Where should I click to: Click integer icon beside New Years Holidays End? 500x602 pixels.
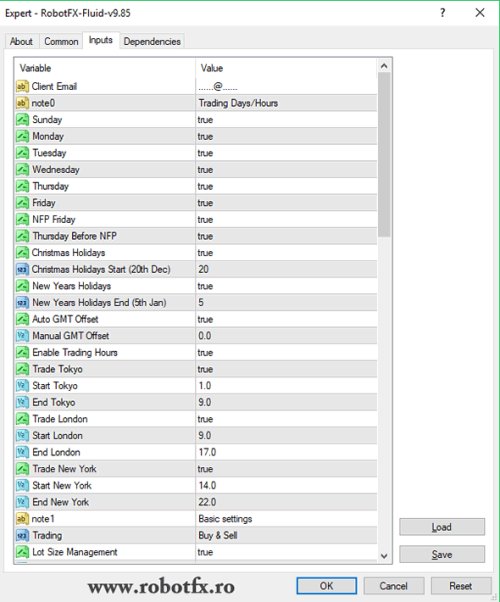coord(22,303)
